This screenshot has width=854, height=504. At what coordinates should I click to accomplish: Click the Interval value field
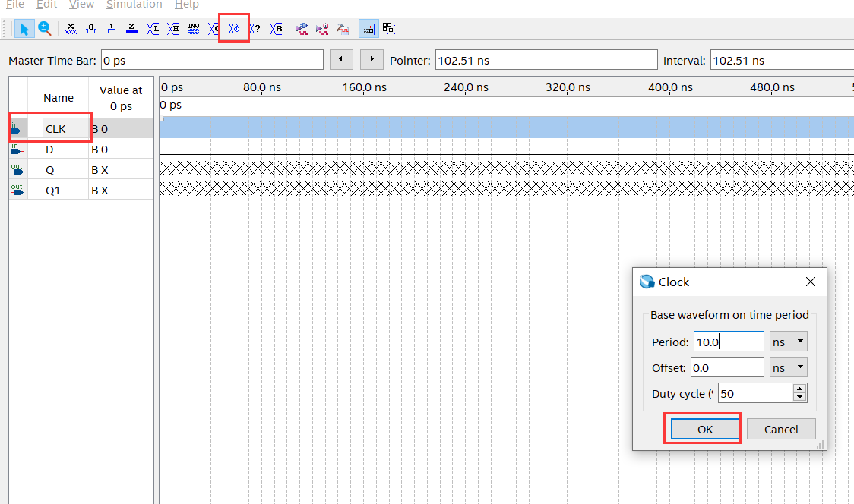[782, 60]
